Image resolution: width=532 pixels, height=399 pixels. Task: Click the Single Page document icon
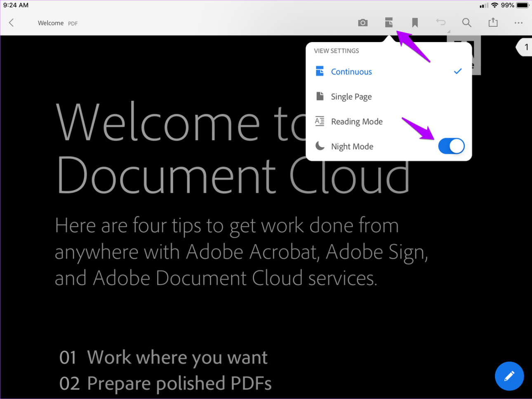click(320, 96)
